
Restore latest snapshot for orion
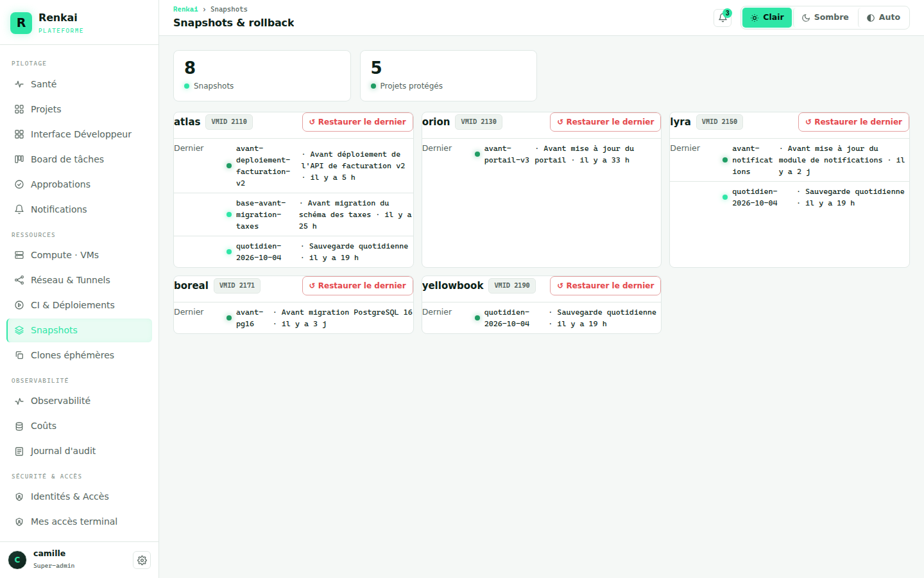[605, 122]
